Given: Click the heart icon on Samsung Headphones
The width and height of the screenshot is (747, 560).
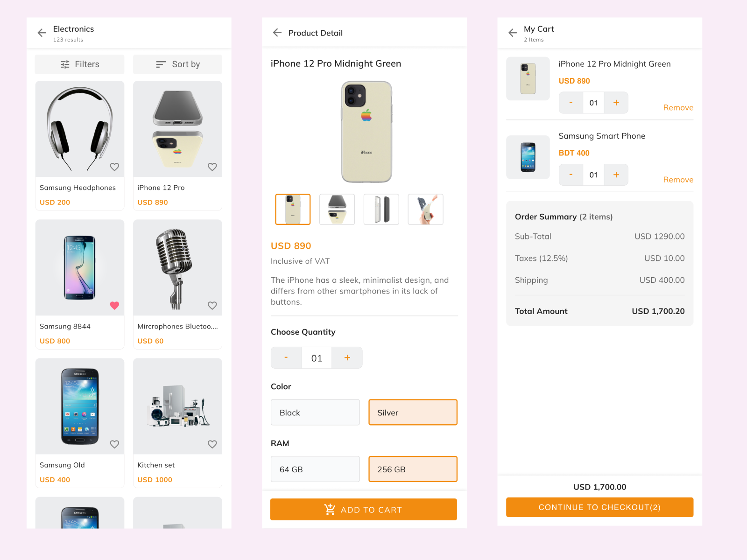Looking at the screenshot, I should click(114, 167).
